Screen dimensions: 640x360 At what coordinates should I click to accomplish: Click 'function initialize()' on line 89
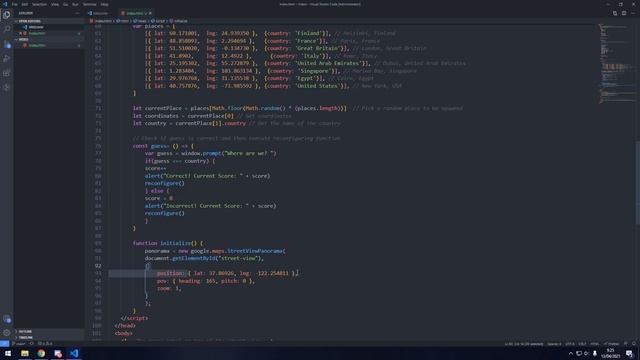[167, 243]
